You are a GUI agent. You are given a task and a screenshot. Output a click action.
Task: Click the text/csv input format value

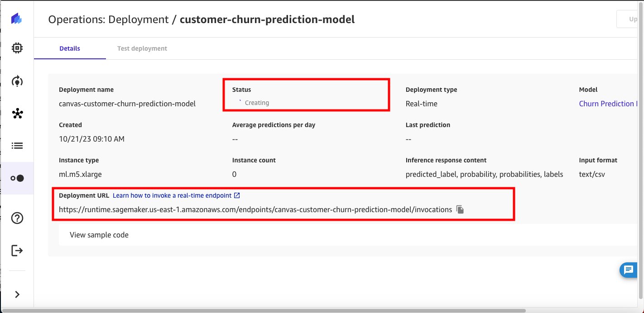(x=592, y=174)
